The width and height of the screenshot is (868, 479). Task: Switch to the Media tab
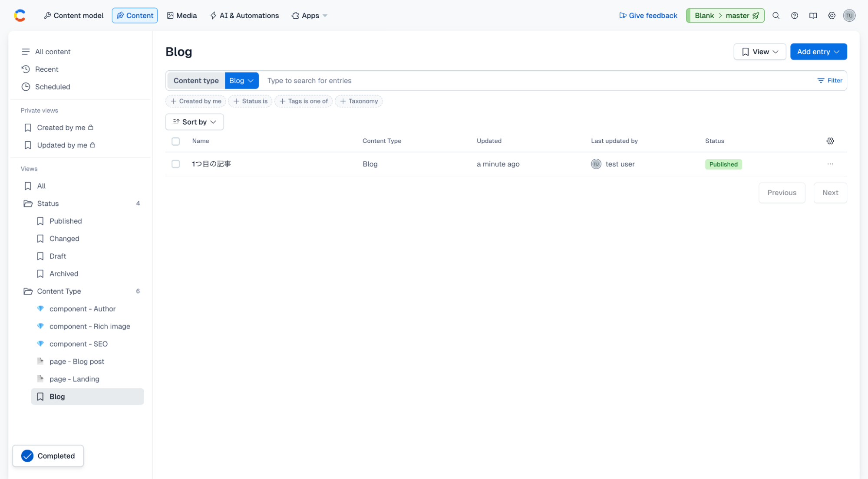click(x=182, y=16)
